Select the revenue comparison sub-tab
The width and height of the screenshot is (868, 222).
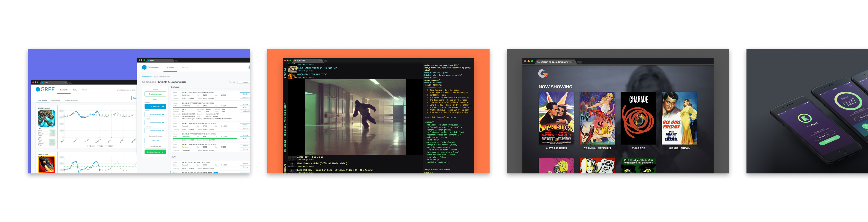click(71, 100)
